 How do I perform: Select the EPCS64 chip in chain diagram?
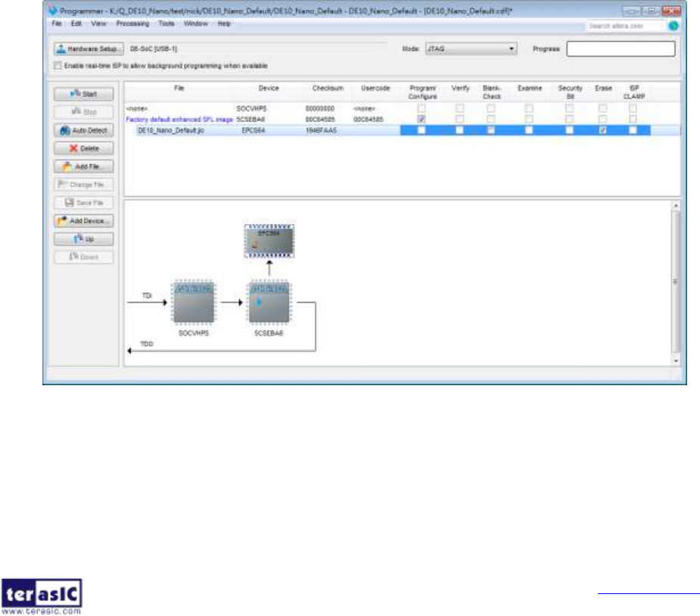coord(269,241)
